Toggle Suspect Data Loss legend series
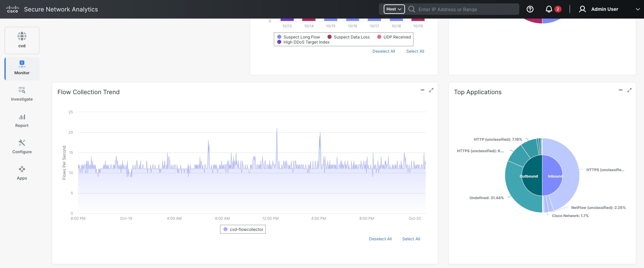Screen dimensions: 644x268 click(x=349, y=37)
